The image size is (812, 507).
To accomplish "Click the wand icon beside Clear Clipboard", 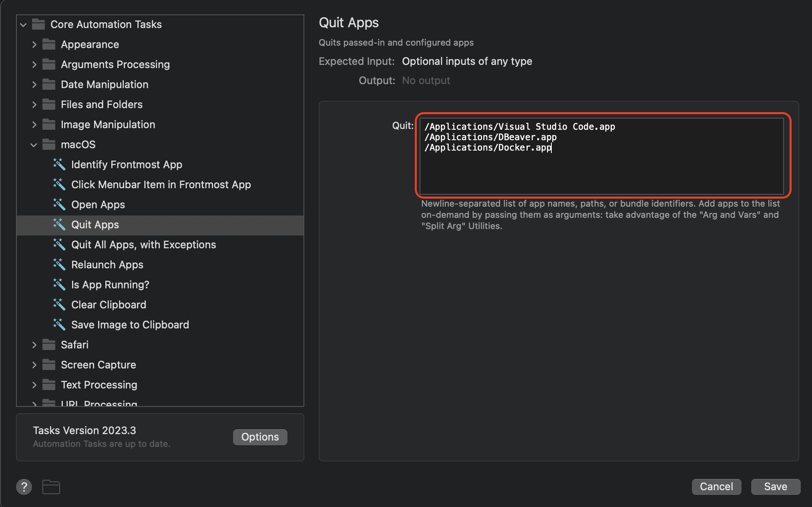I will (59, 304).
